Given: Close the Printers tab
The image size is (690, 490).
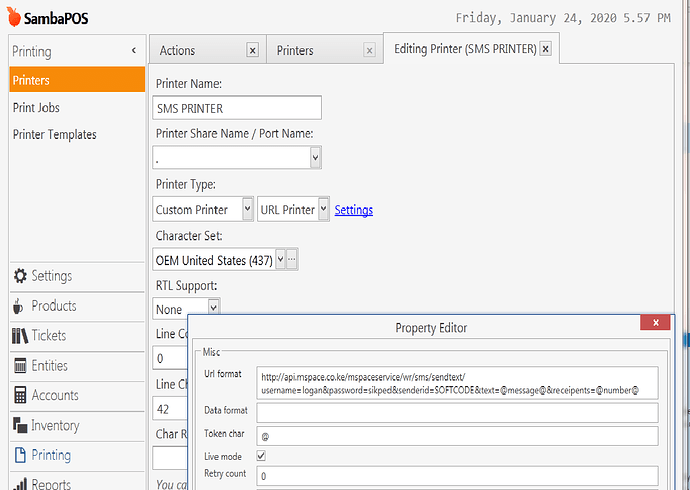Looking at the screenshot, I should [370, 51].
